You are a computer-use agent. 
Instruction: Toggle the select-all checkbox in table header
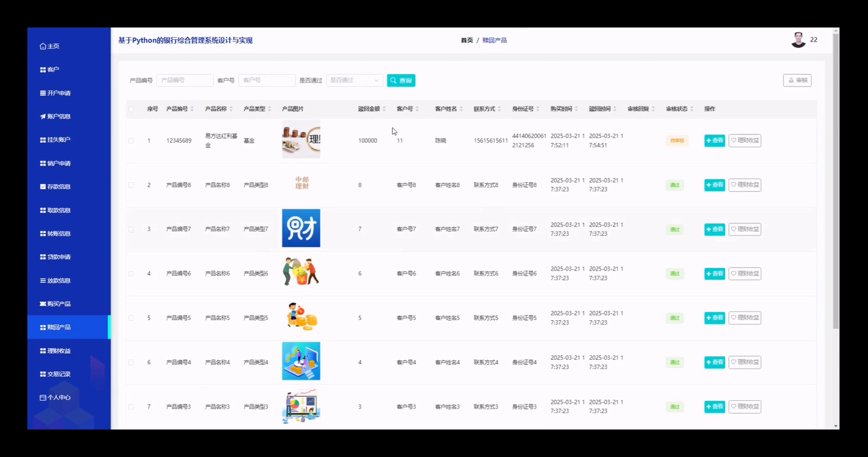[131, 109]
